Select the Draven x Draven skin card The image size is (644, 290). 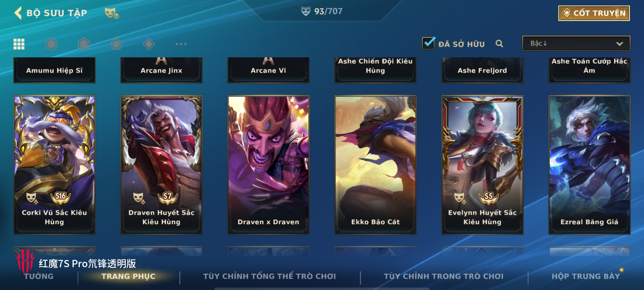coord(268,165)
